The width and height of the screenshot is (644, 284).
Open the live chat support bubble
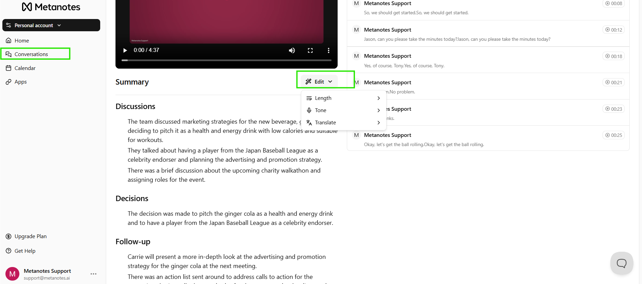tap(622, 263)
